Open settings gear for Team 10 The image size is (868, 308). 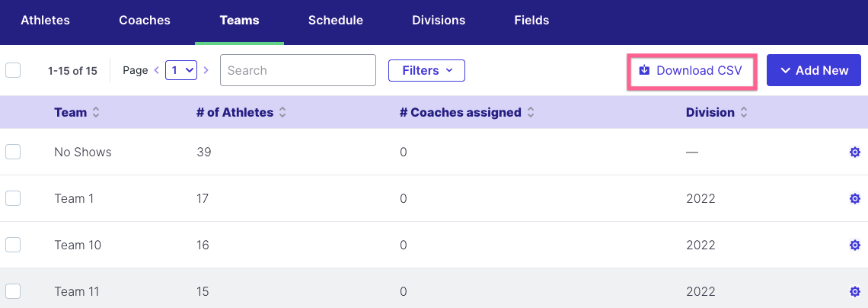coord(854,245)
